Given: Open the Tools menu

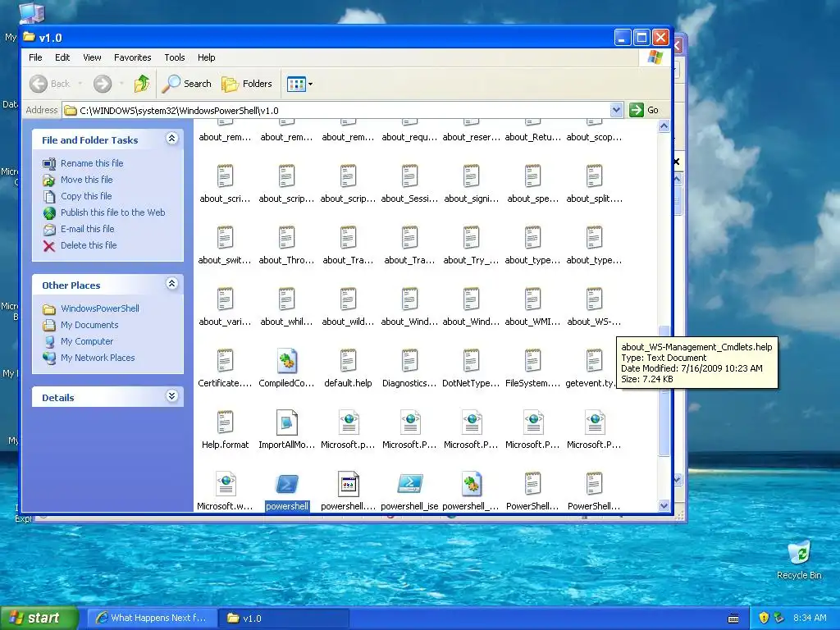Looking at the screenshot, I should [x=174, y=57].
